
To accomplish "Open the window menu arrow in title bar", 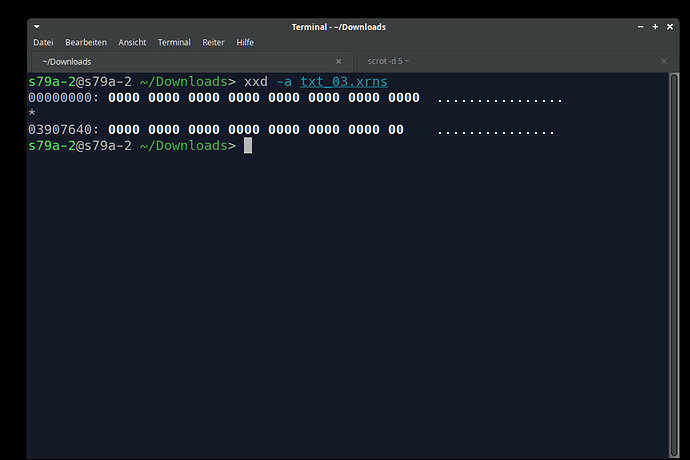I will tap(36, 27).
